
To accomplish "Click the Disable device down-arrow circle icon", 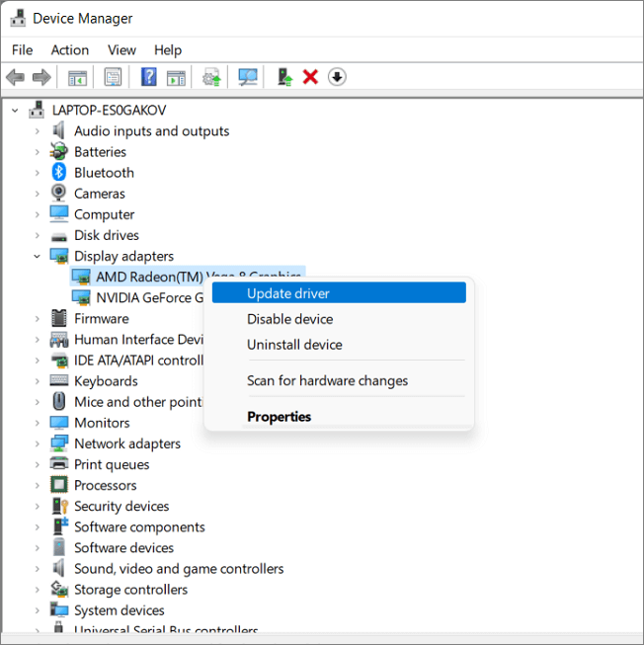I will click(x=337, y=77).
